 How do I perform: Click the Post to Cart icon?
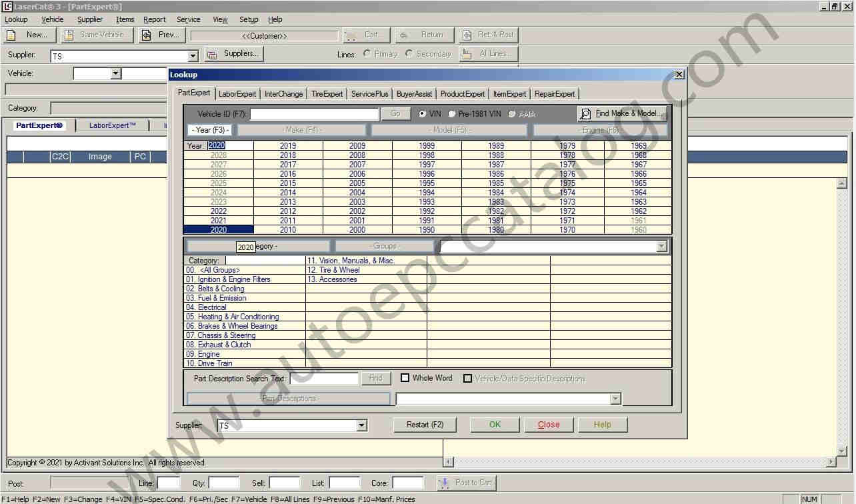443,483
